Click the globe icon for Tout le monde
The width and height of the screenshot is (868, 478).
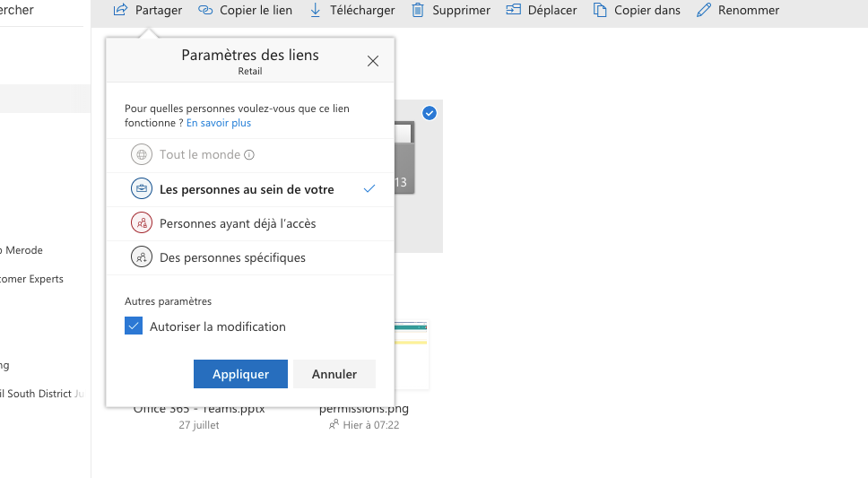click(142, 154)
